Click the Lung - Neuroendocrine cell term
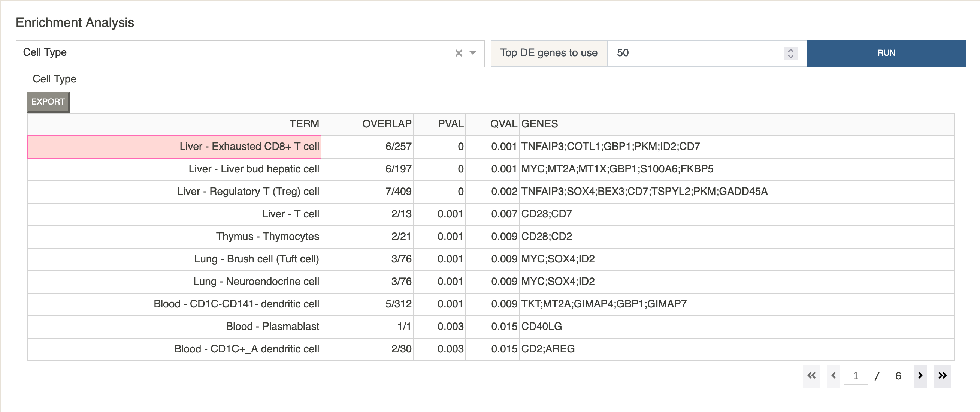This screenshot has width=980, height=412. [x=256, y=282]
